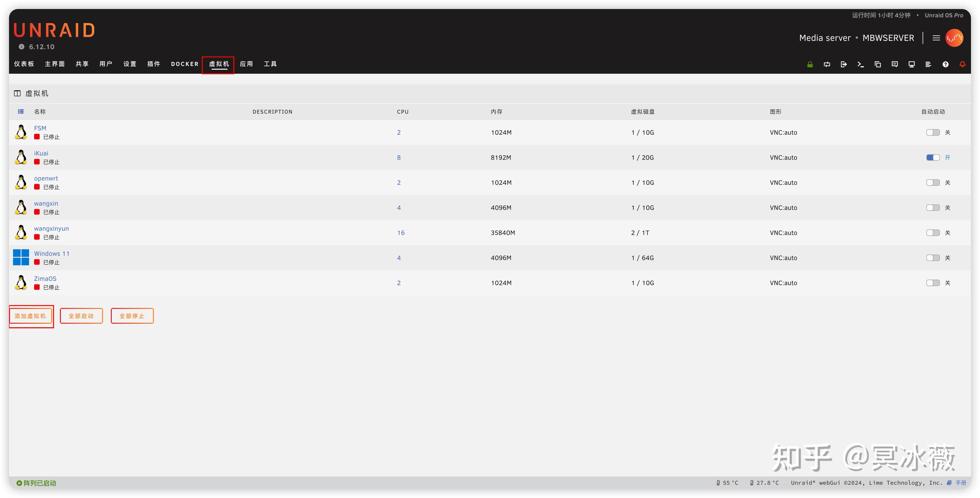The image size is (980, 498).
Task: Toggle list view icon beside 名称 header
Action: coord(21,112)
